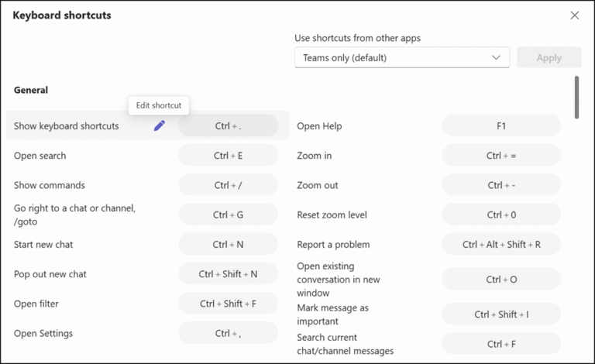The width and height of the screenshot is (595, 364).
Task: Click the Ctrl + Shift + I shortcut pill
Action: [501, 314]
